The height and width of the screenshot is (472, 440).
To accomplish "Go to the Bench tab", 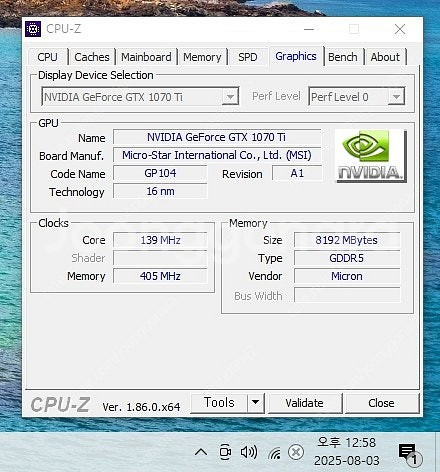I will click(343, 57).
